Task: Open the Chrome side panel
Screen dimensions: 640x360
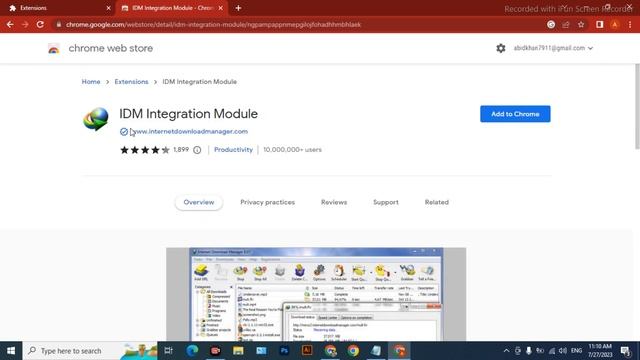Action: coord(600,24)
